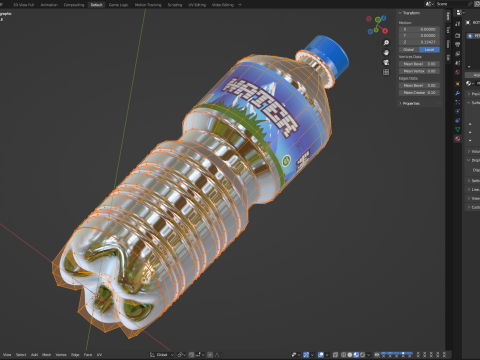
Task: Switch to the UV Editing workspace tab
Action: click(197, 5)
